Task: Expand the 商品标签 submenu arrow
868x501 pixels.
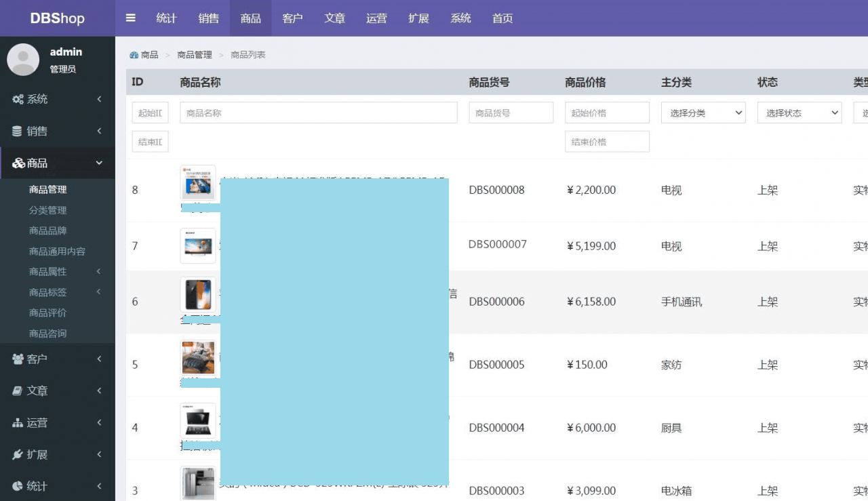Action: 99,292
